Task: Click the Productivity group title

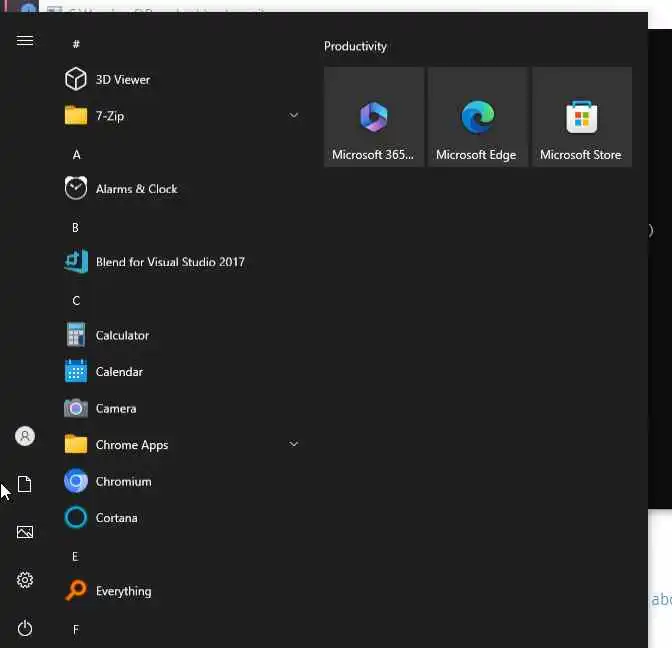Action: pyautogui.click(x=355, y=46)
